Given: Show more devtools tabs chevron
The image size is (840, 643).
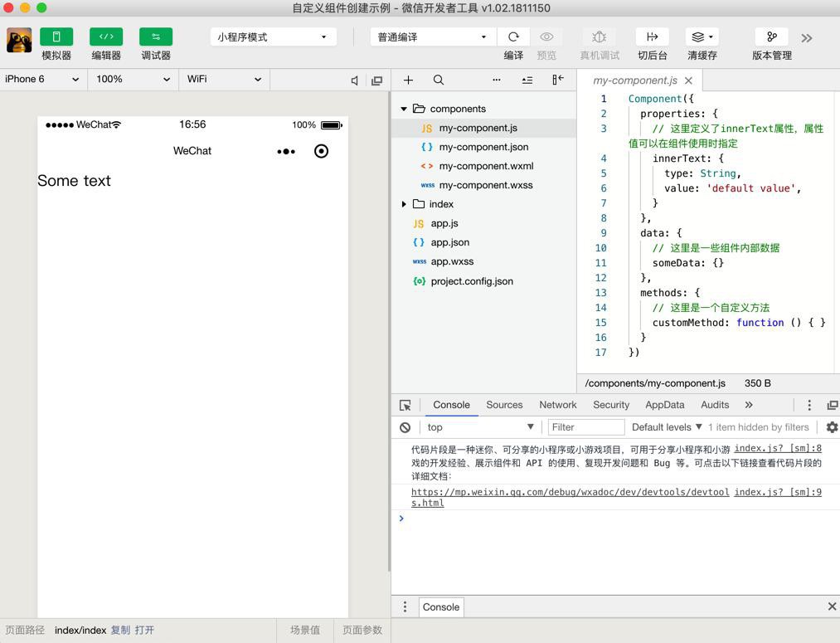Looking at the screenshot, I should tap(749, 405).
